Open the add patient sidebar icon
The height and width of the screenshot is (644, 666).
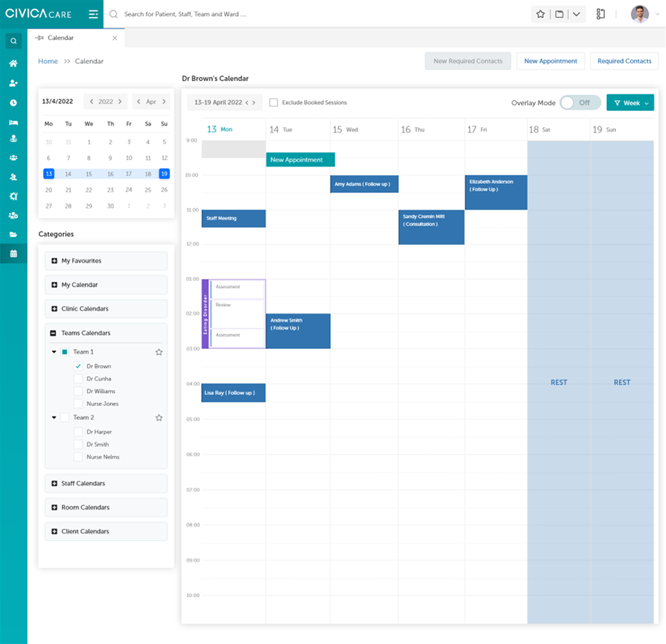tap(14, 83)
